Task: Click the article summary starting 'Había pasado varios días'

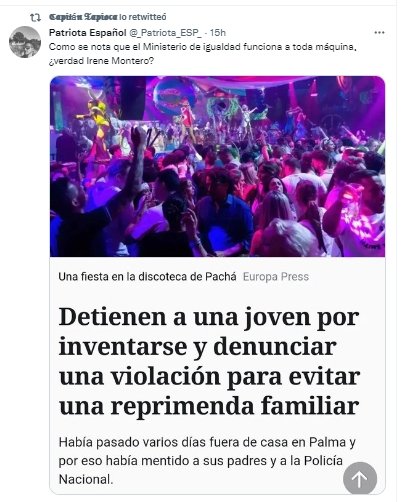Action: pyautogui.click(x=207, y=461)
